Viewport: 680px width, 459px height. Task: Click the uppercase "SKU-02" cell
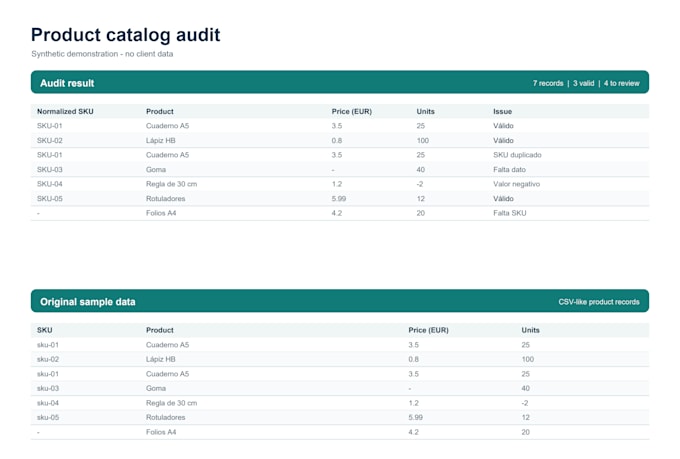[x=49, y=141]
